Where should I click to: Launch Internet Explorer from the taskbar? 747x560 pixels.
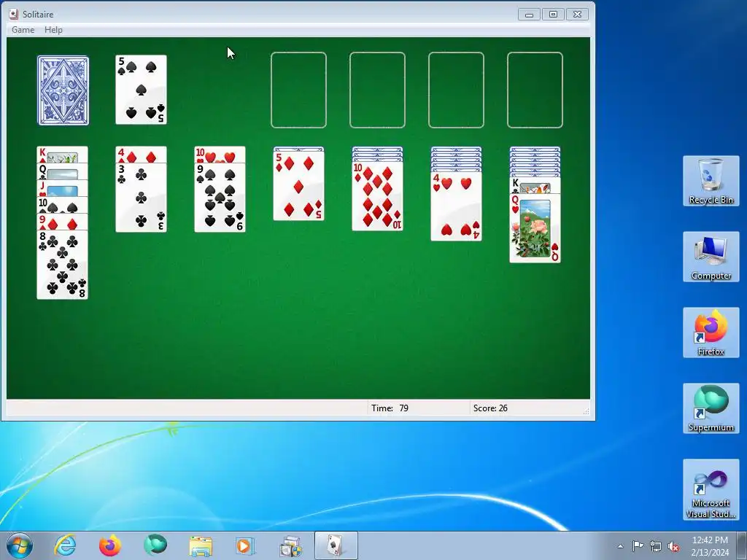pos(65,545)
